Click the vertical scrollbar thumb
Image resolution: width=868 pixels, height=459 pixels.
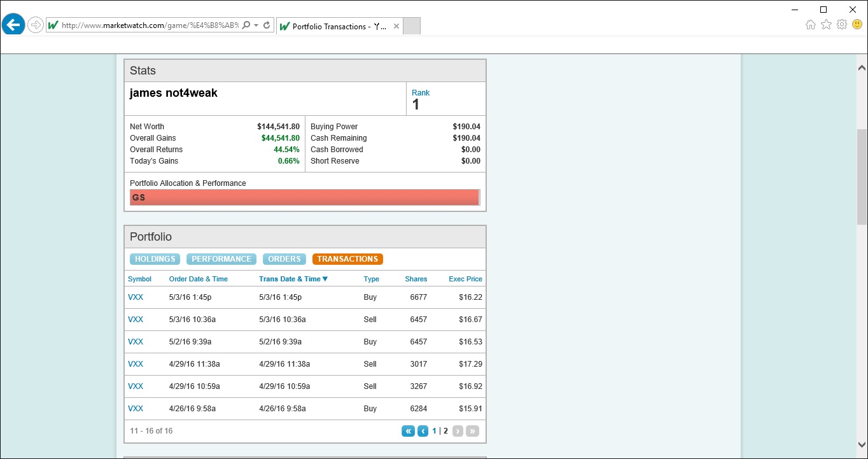[862, 177]
